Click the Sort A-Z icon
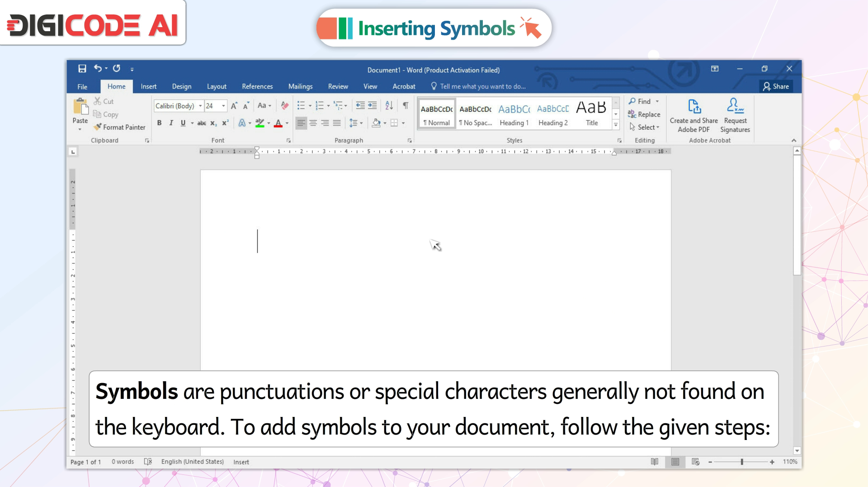This screenshot has width=868, height=487. click(389, 106)
